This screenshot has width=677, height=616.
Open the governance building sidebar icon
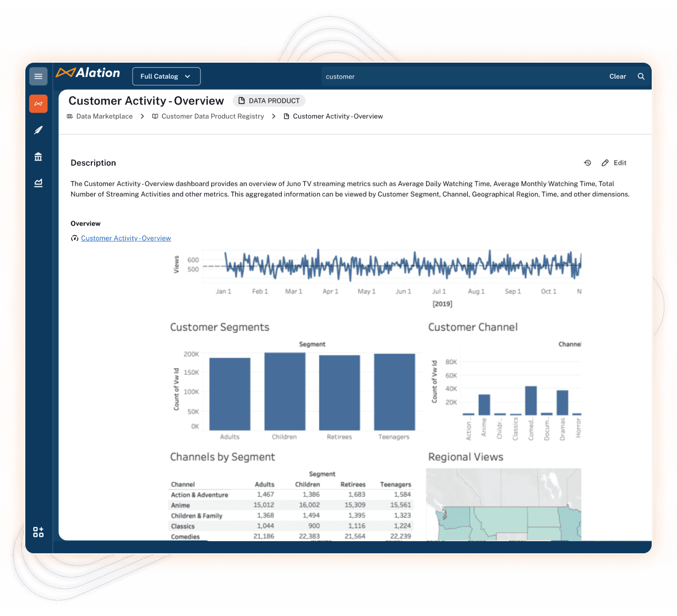pyautogui.click(x=38, y=157)
